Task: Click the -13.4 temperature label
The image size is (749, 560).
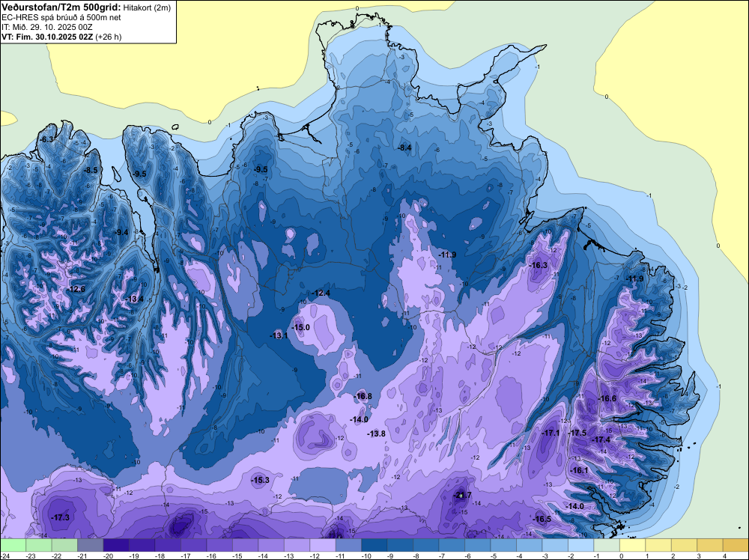Action: tap(134, 299)
